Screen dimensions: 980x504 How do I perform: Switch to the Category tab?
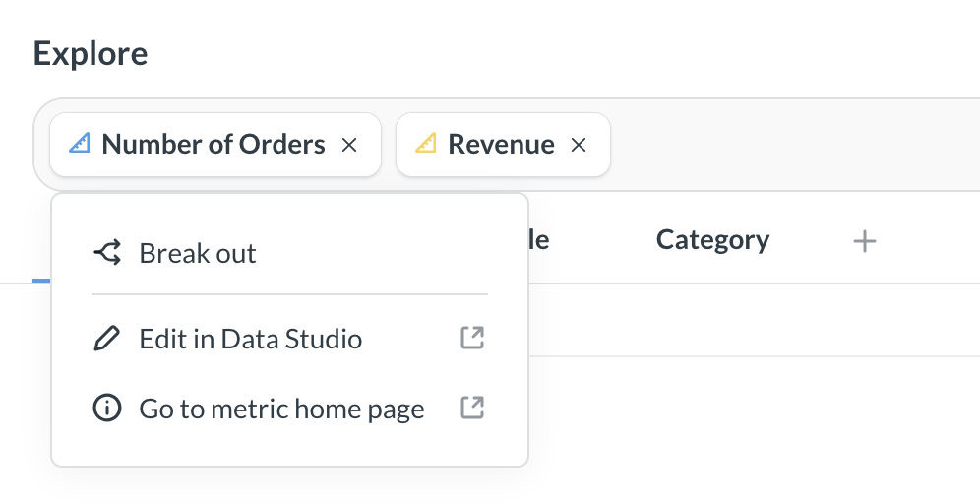tap(712, 240)
